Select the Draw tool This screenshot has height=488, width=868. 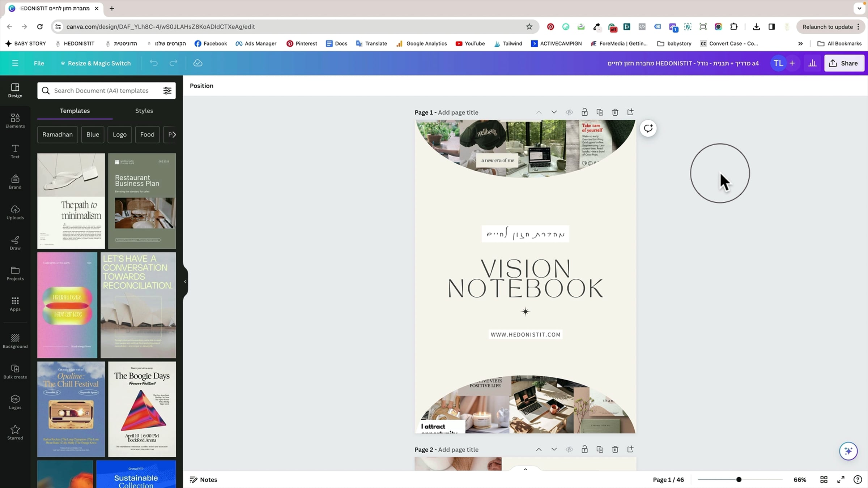tap(15, 243)
